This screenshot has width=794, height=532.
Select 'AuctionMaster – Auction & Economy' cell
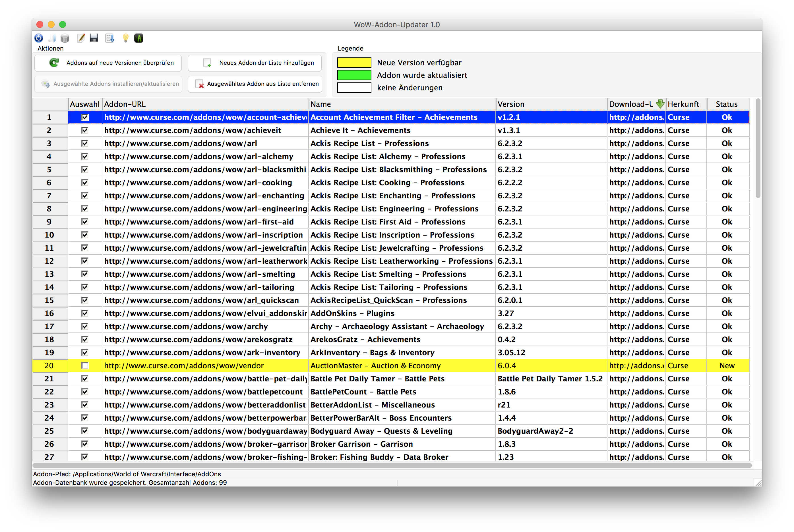coord(402,365)
